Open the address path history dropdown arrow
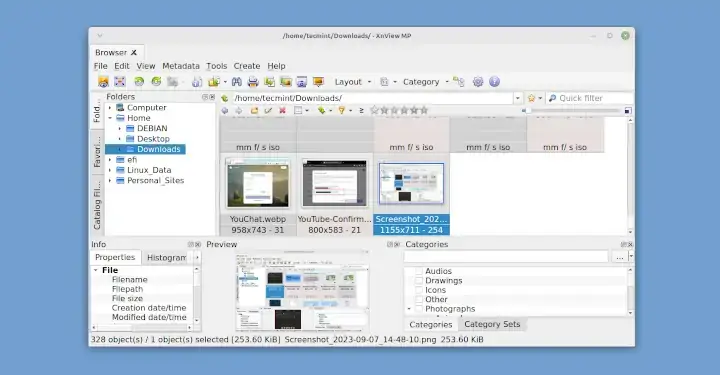Image resolution: width=720 pixels, height=375 pixels. [x=518, y=98]
